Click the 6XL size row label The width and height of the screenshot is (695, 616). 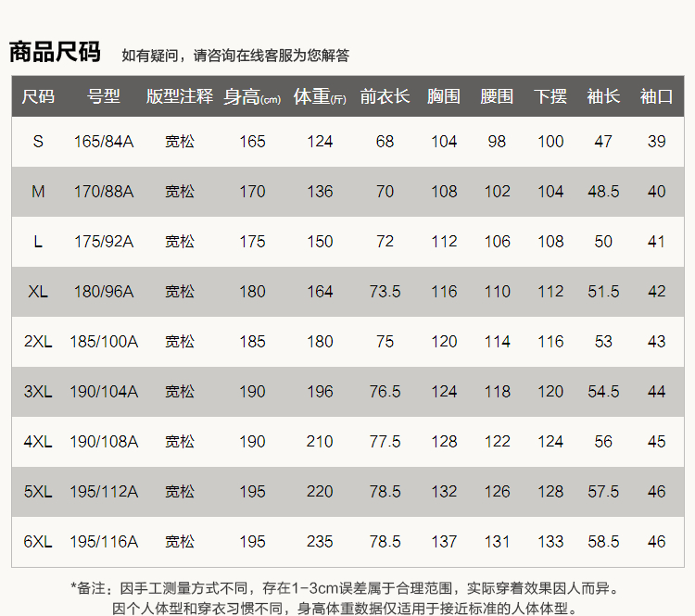pos(38,542)
